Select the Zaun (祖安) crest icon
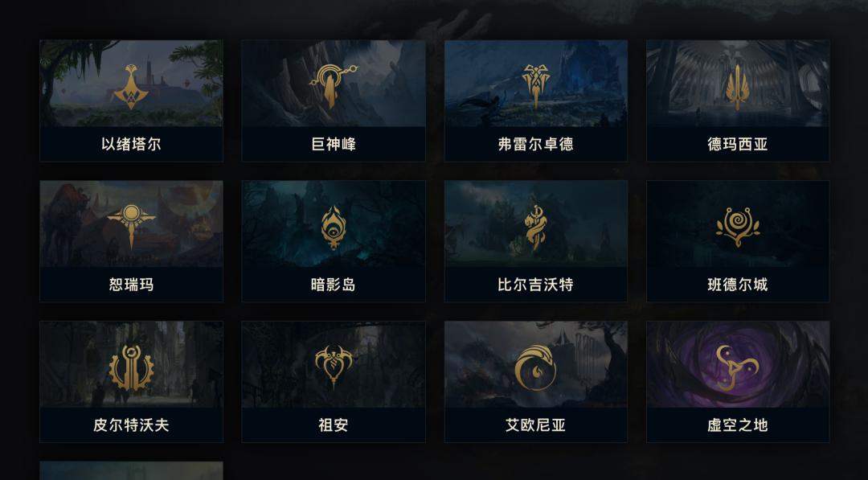 pyautogui.click(x=334, y=367)
